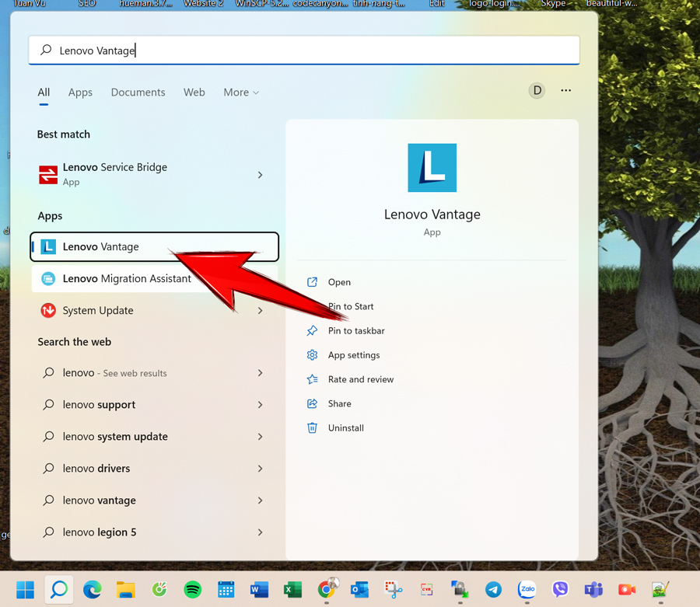This screenshot has width=700, height=607.
Task: Expand 'lenovo - See web results' chevron
Action: (261, 373)
